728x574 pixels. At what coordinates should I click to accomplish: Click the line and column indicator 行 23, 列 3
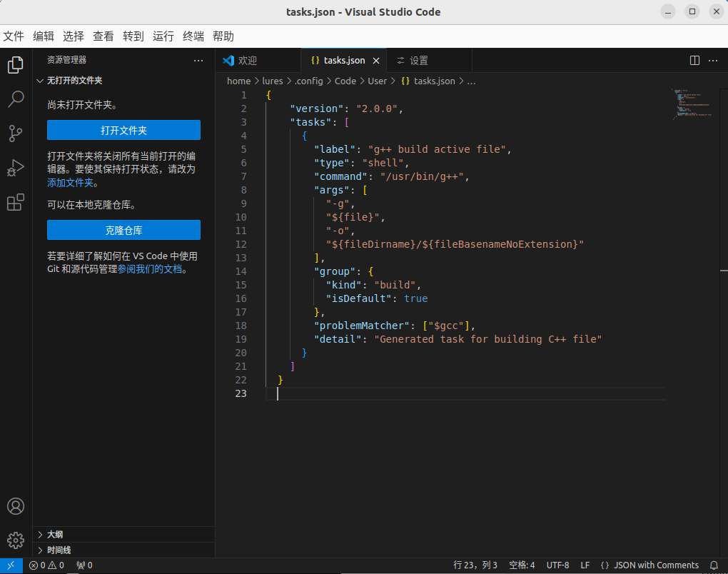475,565
